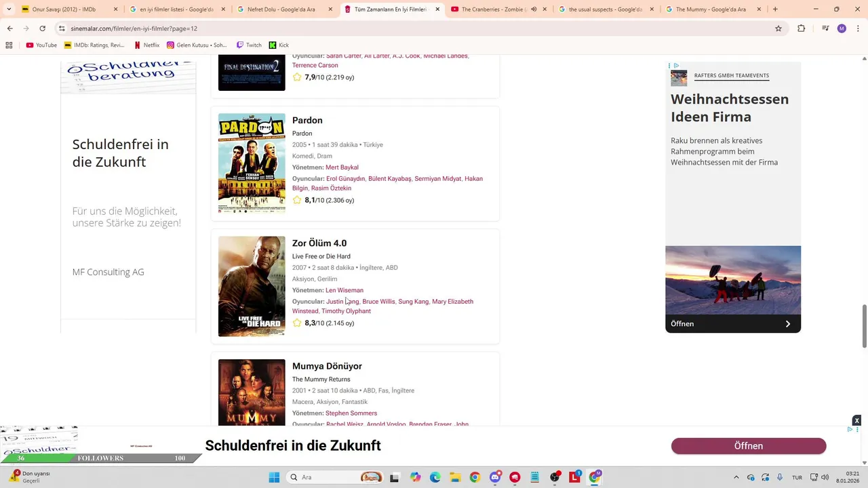Open the tab search dropdown arrow
Screen dimensions: 868x488
click(9, 9)
